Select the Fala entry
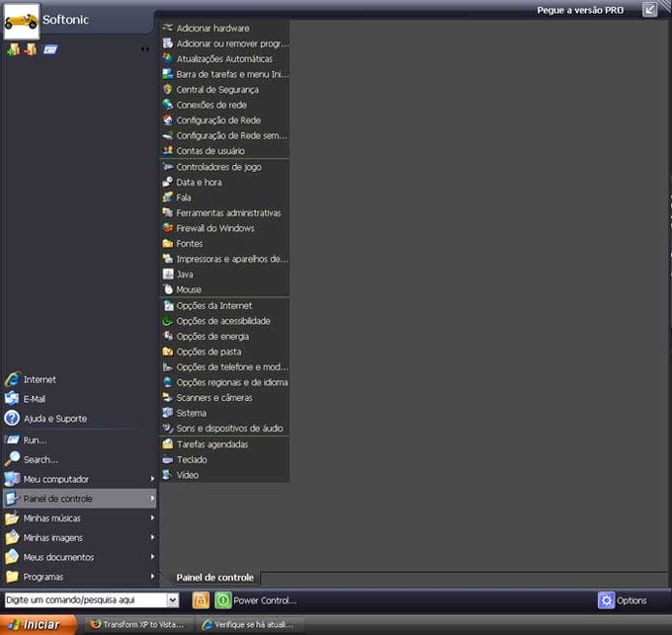Screen dimensions: 672x635 point(225,198)
